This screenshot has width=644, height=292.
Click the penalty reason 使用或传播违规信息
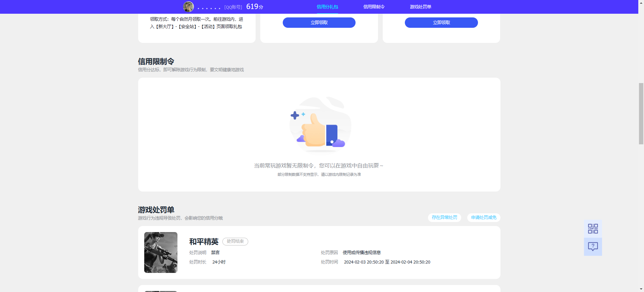(362, 252)
